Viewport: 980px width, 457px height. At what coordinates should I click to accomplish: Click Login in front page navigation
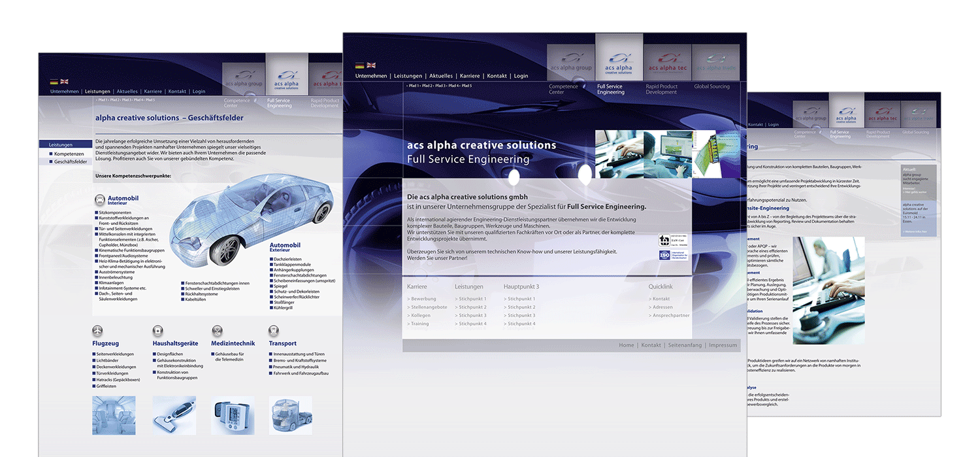click(521, 76)
